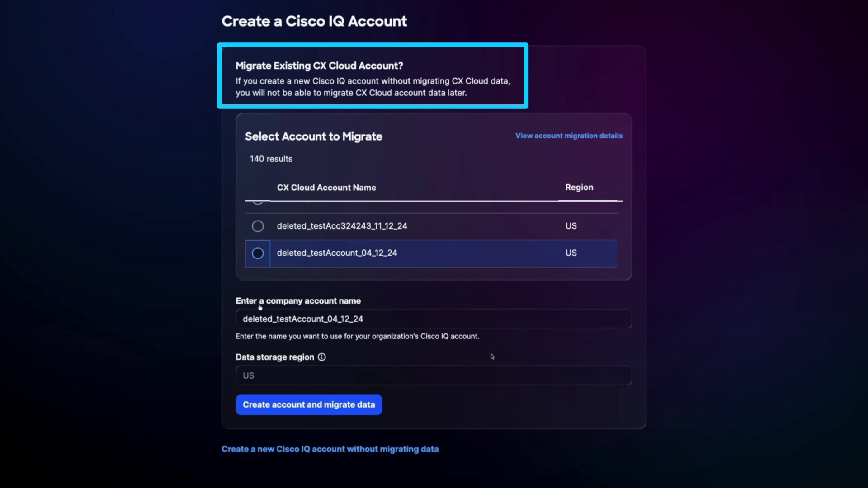The height and width of the screenshot is (488, 868).
Task: Click US region cell of deleted_testAcc324243_11_12_24
Action: pyautogui.click(x=571, y=226)
